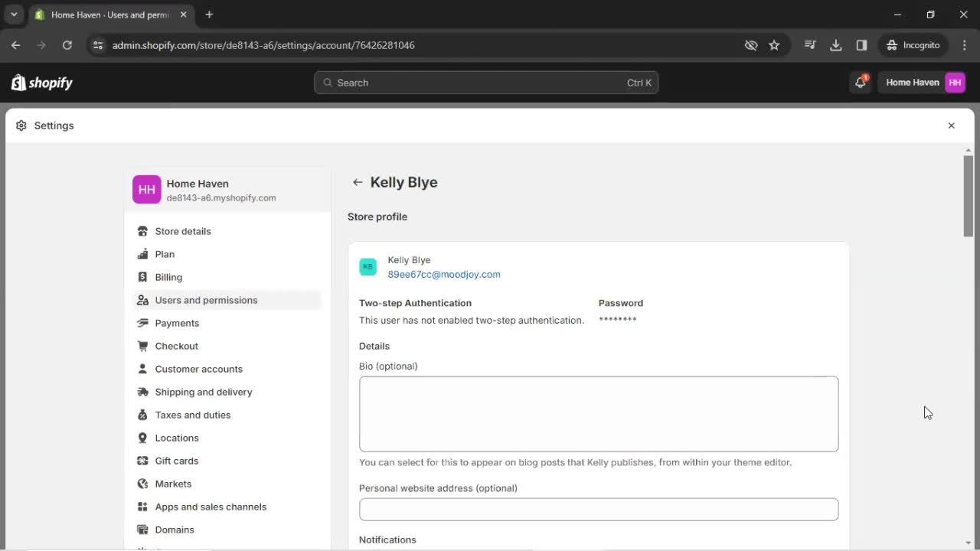Click Kelly Blye's KB avatar
Viewport: 980px width, 551px height.
367,266
